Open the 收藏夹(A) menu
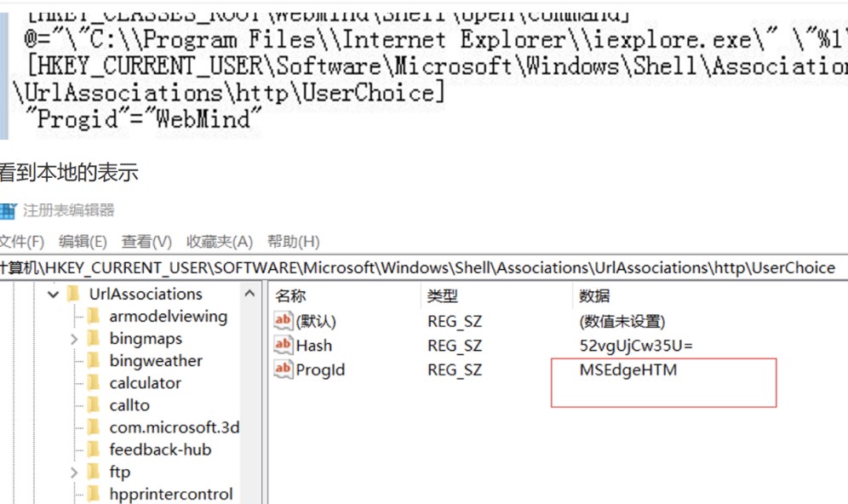The height and width of the screenshot is (504, 848). point(220,241)
